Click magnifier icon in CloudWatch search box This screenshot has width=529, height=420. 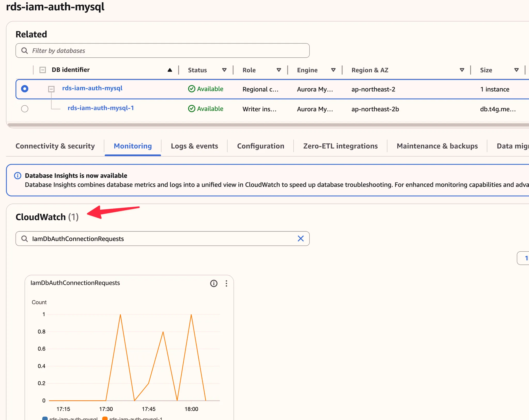(x=25, y=238)
